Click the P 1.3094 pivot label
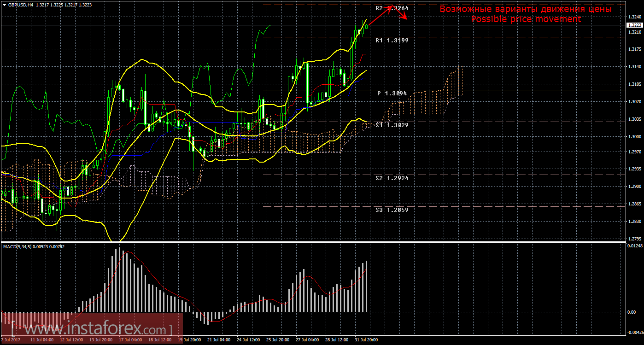This screenshot has height=345, width=644. point(392,94)
